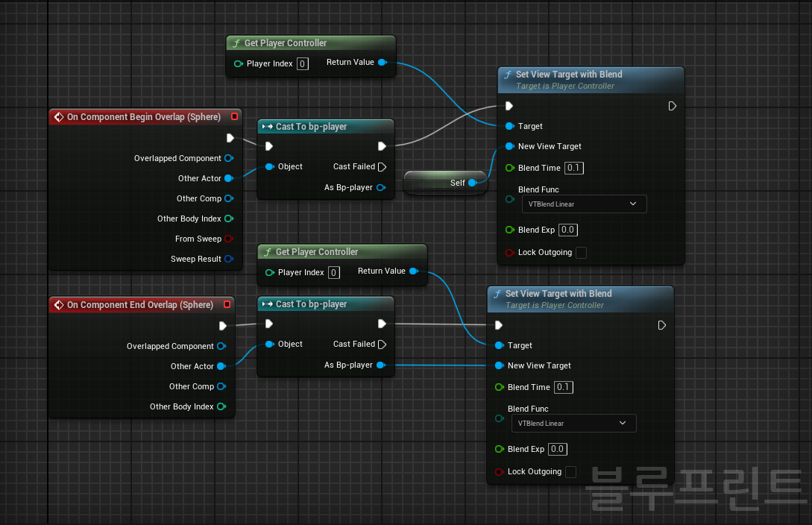Screen dimensions: 812x525
Task: Click the From Sweep boolean pin
Action: coord(229,239)
